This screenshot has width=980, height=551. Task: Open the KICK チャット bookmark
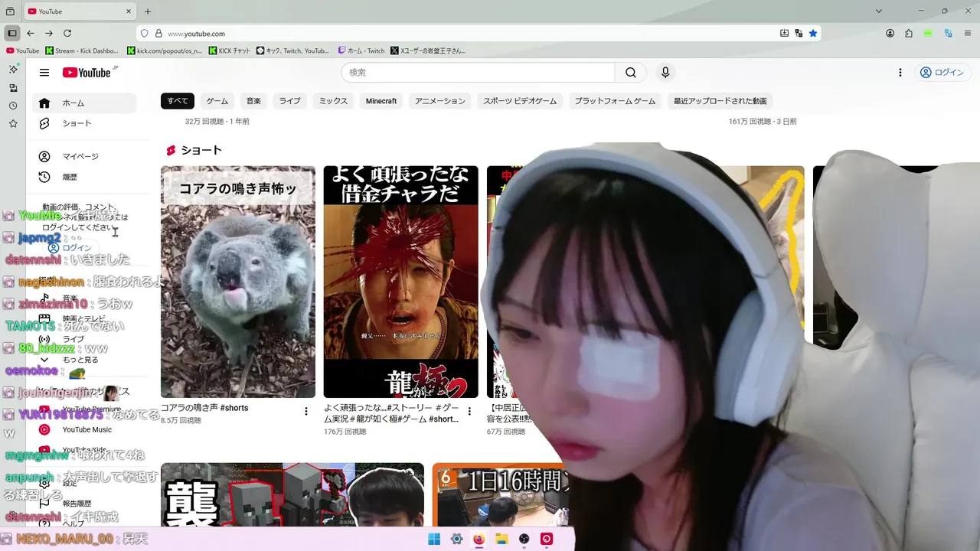230,51
